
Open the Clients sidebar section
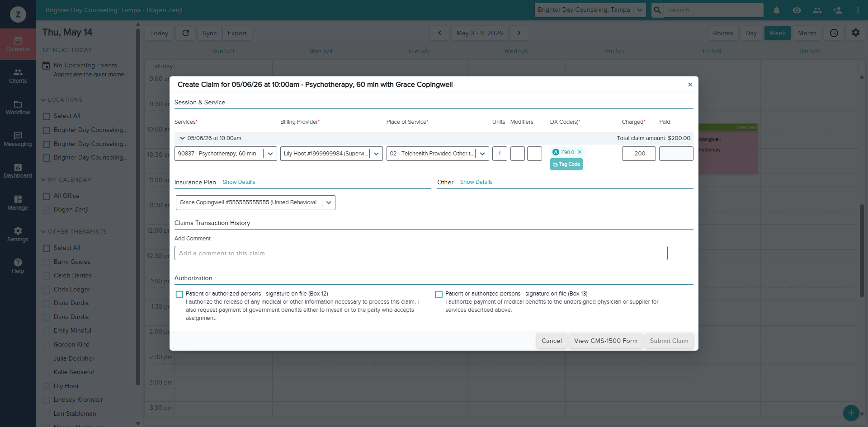[x=18, y=76]
